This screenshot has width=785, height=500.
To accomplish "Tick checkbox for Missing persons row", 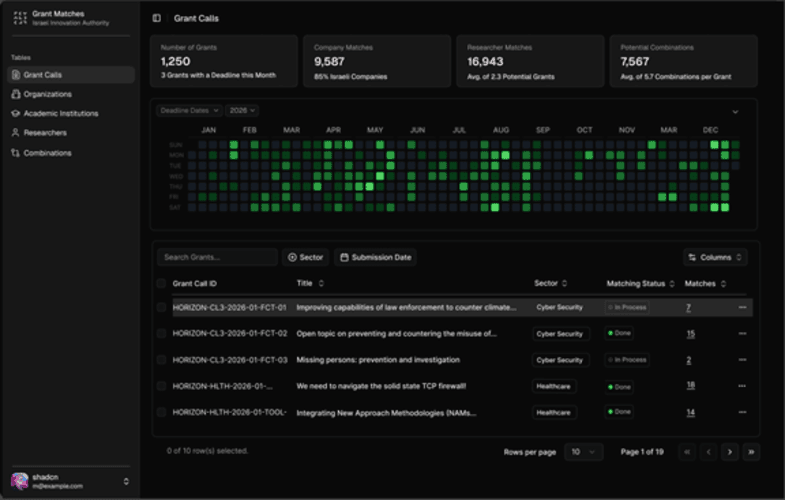I will point(161,359).
